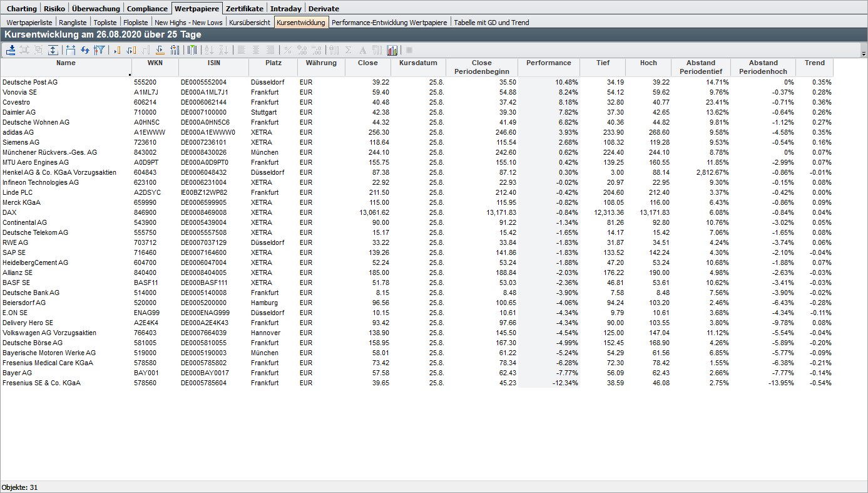Click the percent format icon
Screen dimensions: 868x493
coord(288,50)
